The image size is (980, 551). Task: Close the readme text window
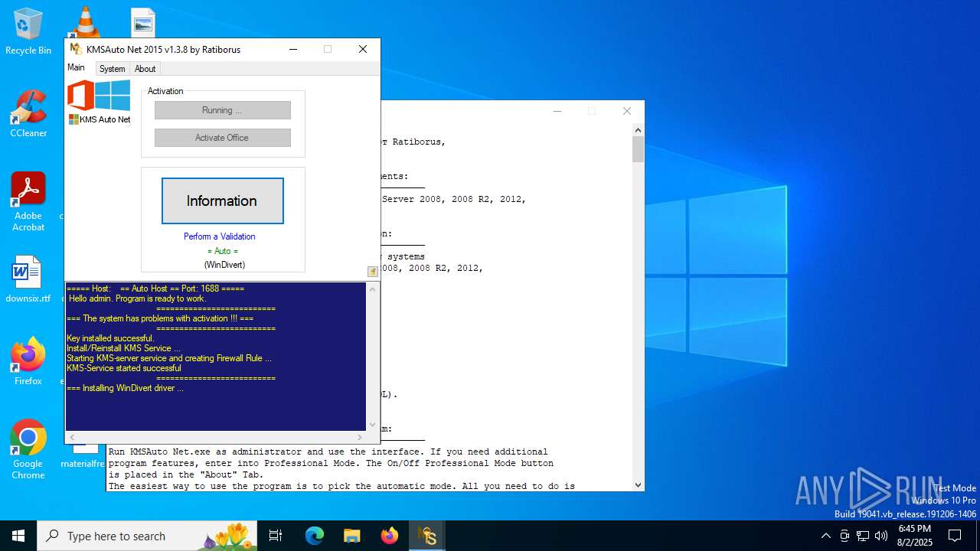pyautogui.click(x=627, y=111)
